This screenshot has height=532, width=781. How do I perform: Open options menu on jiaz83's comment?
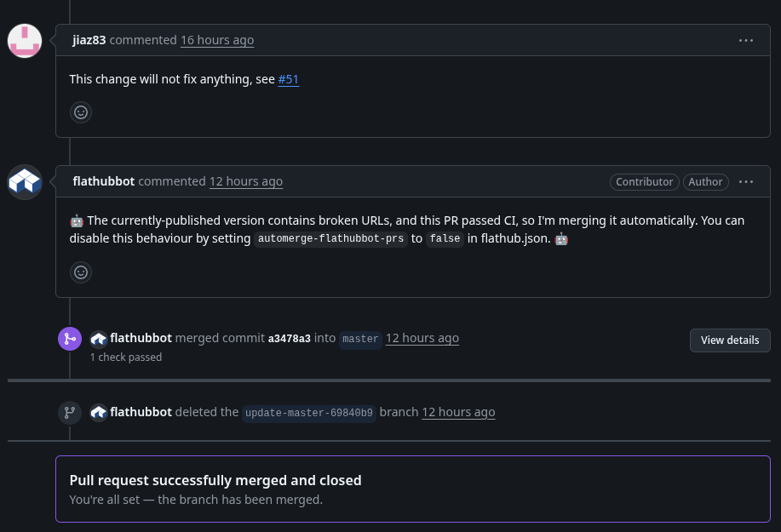(746, 40)
